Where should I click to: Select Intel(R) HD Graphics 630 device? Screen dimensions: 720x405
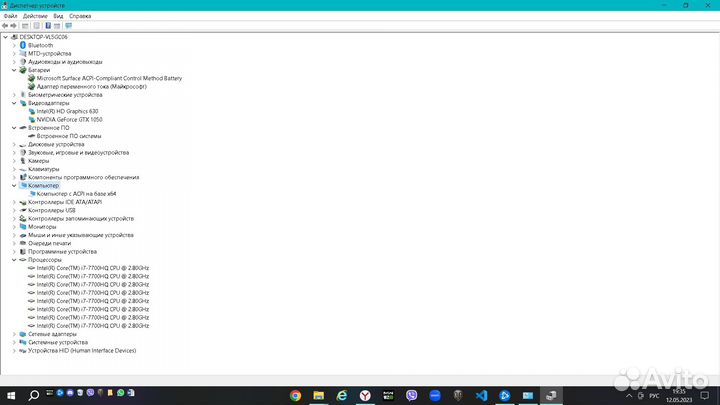[66, 111]
